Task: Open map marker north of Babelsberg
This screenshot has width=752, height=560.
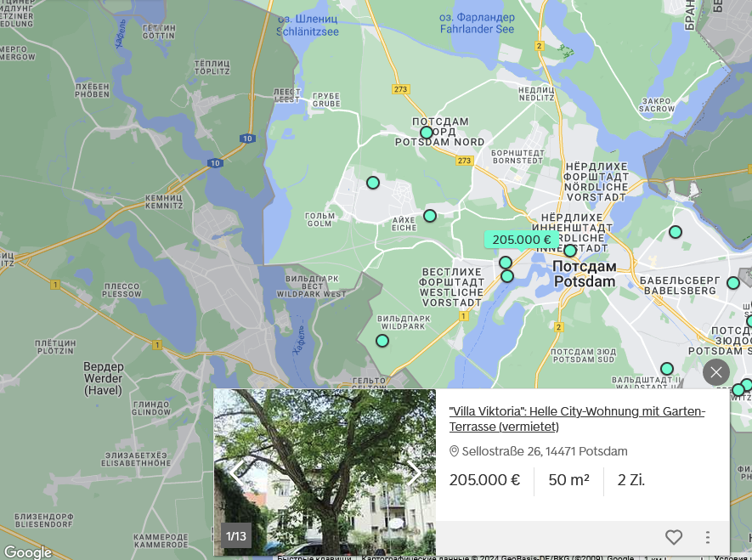Action: pos(676,232)
